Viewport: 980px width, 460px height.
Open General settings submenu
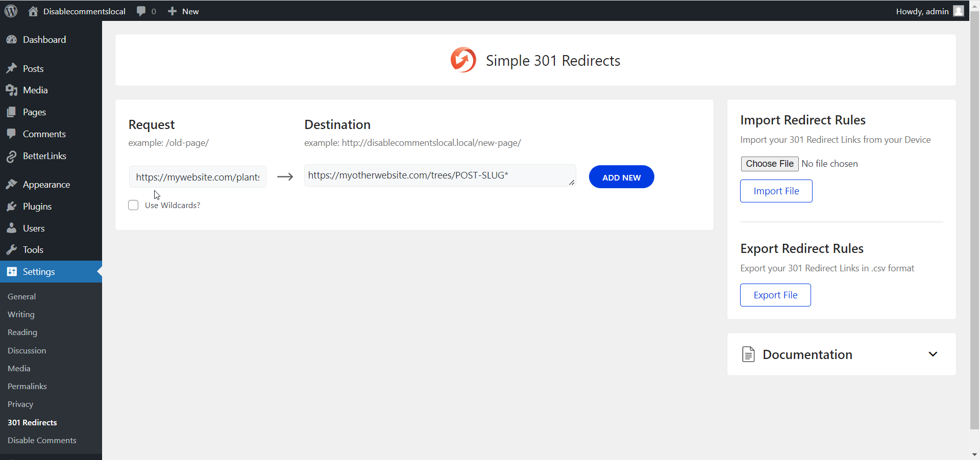(x=21, y=296)
